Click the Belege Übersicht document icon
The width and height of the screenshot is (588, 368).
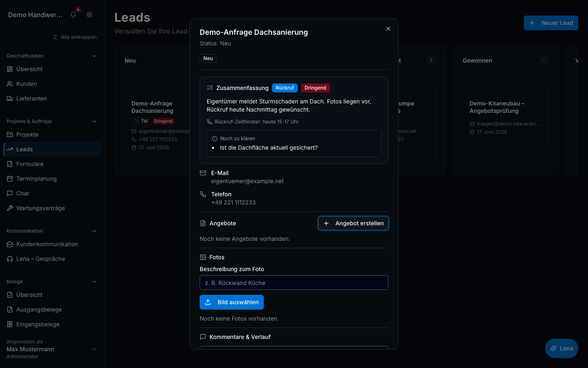point(10,295)
